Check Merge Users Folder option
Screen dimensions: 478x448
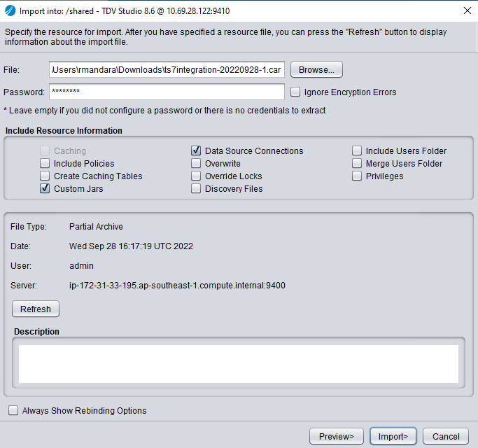click(357, 163)
